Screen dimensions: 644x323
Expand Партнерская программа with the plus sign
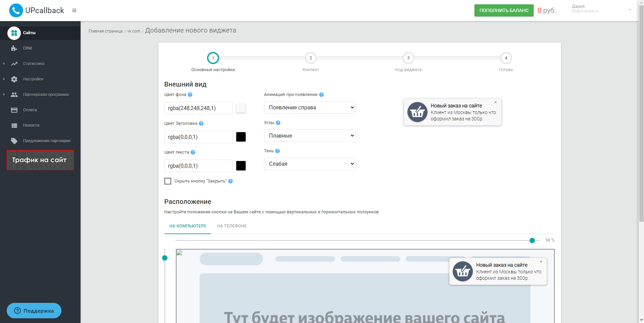pyautogui.click(x=4, y=95)
